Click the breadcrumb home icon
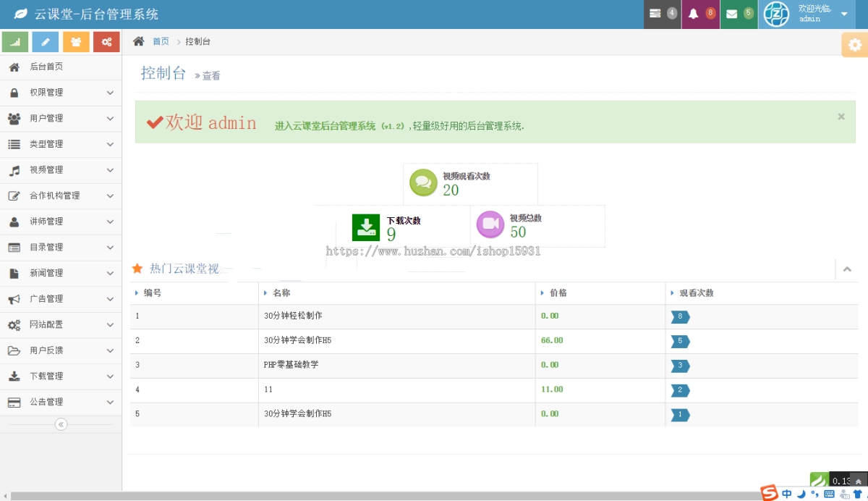 point(139,41)
